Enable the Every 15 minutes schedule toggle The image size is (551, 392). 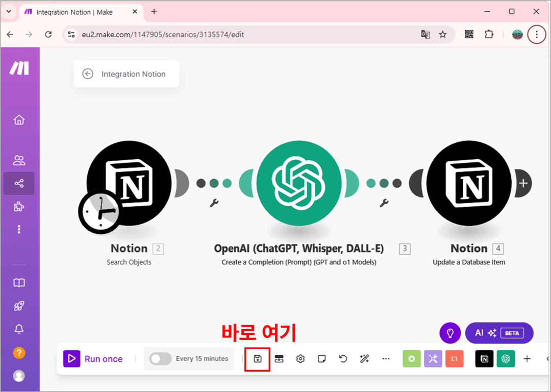click(160, 359)
